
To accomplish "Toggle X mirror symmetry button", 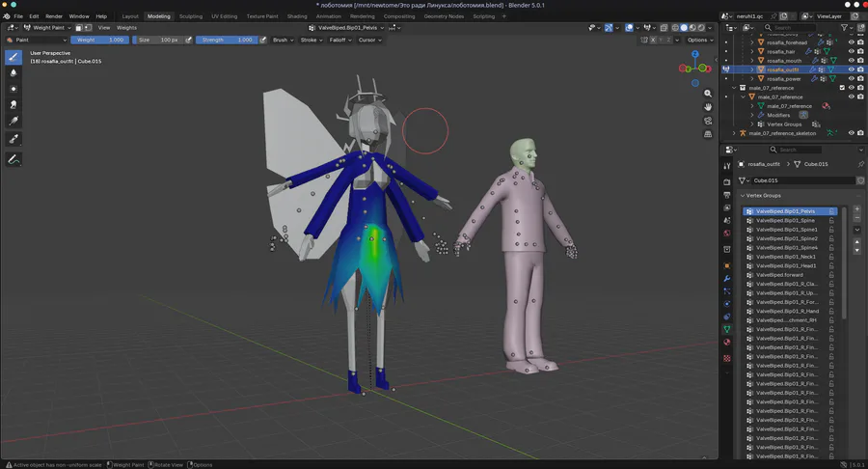I will pyautogui.click(x=653, y=40).
